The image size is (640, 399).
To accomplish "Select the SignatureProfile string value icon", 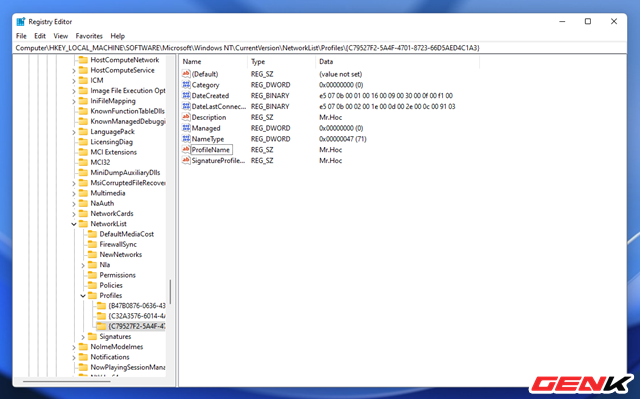I will [x=186, y=160].
